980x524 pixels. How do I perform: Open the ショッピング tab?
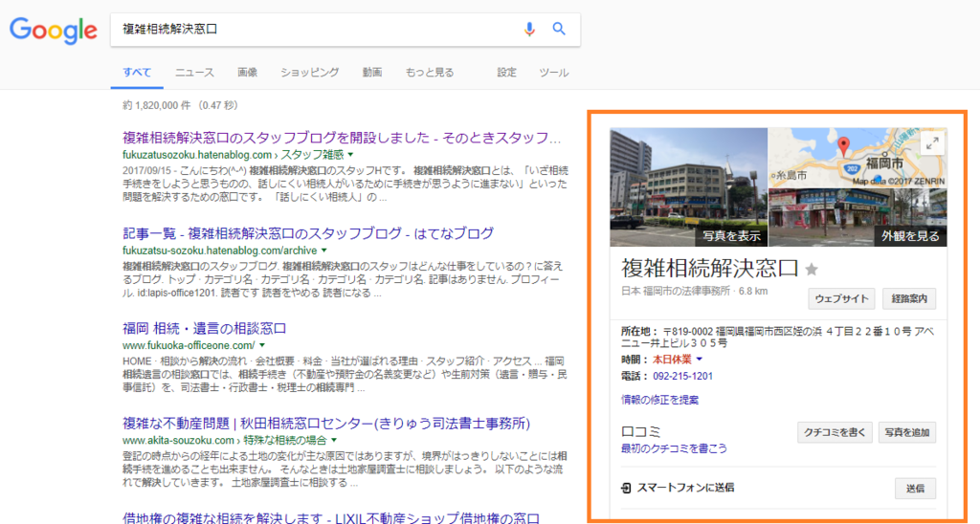tap(309, 73)
